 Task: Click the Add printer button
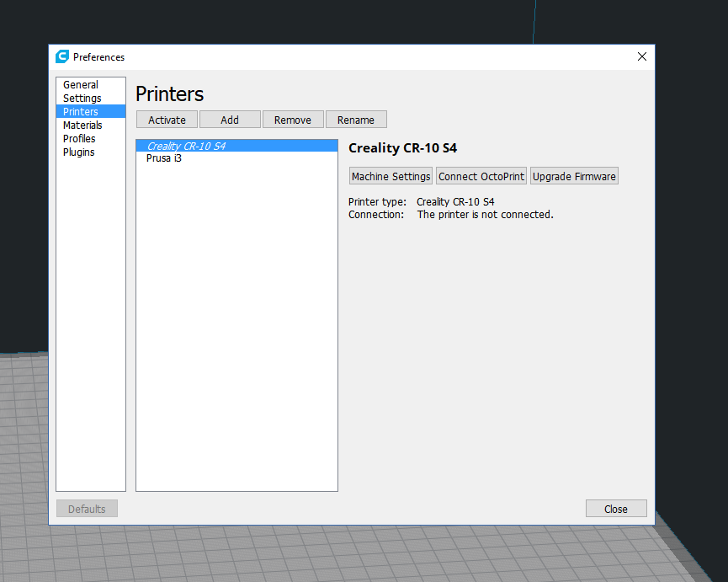click(230, 120)
